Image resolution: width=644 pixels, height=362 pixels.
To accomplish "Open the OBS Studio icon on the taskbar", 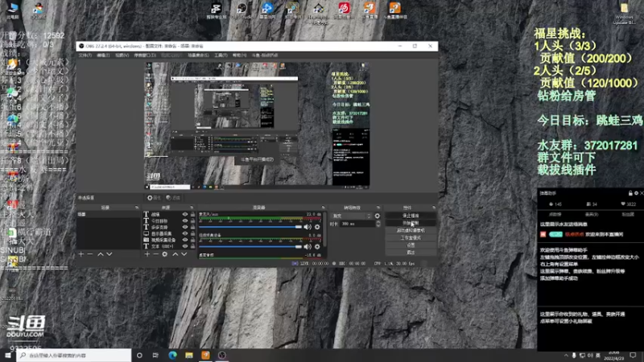I will [x=222, y=356].
